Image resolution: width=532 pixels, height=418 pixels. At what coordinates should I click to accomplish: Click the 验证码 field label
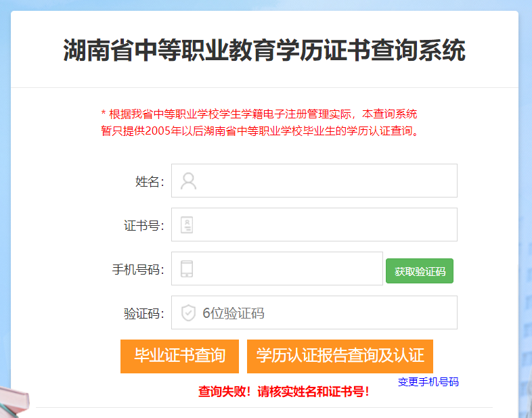click(x=144, y=314)
